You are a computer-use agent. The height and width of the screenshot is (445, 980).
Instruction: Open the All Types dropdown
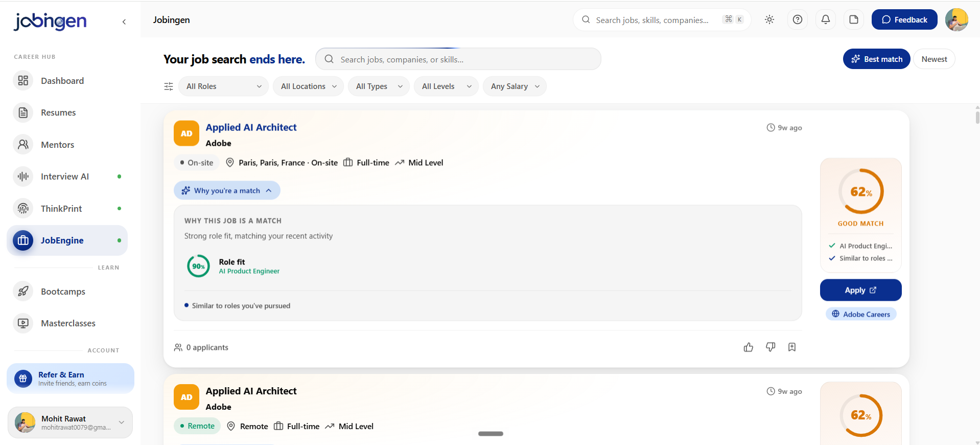pos(379,86)
